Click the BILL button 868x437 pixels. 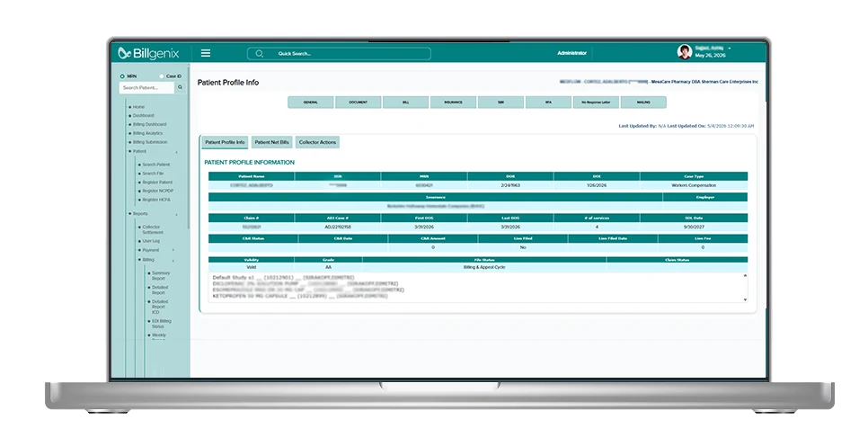pyautogui.click(x=406, y=103)
